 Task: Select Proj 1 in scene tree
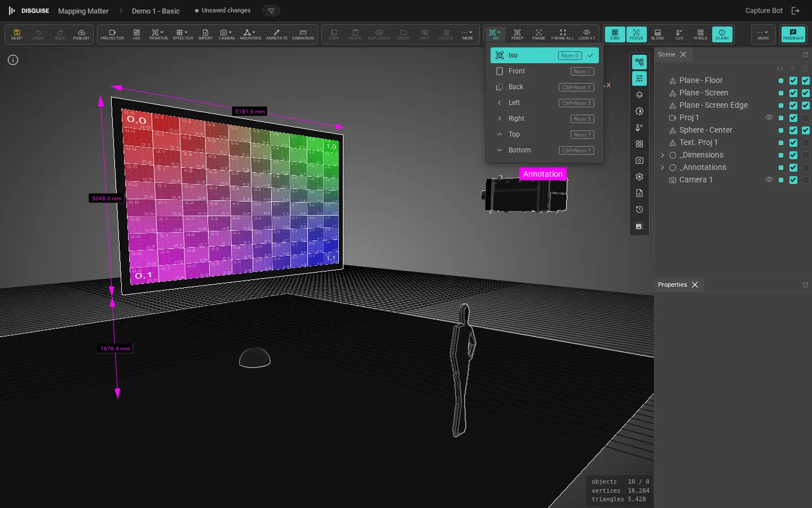click(x=689, y=117)
